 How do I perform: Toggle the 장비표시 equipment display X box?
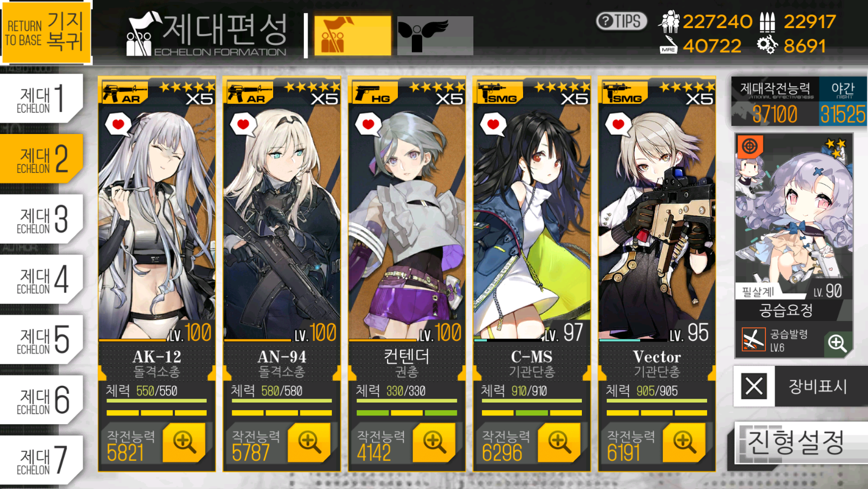(x=754, y=386)
